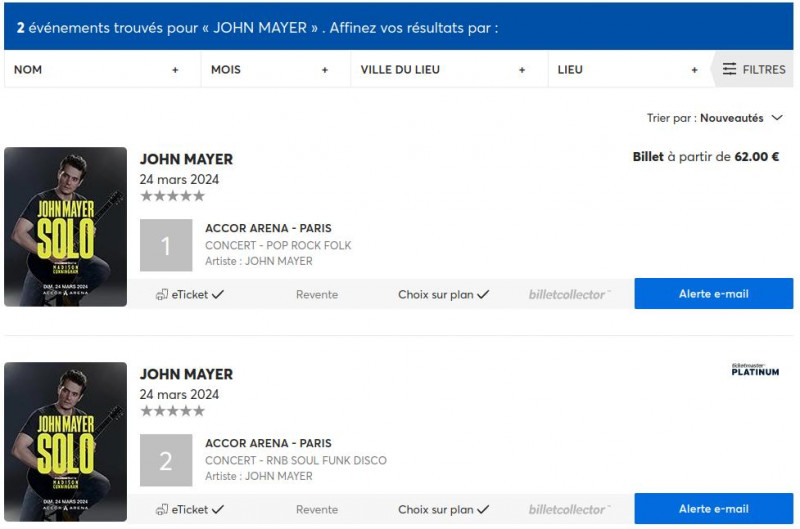This screenshot has width=800, height=529.
Task: Open the FILTRES filter icon
Action: click(729, 70)
